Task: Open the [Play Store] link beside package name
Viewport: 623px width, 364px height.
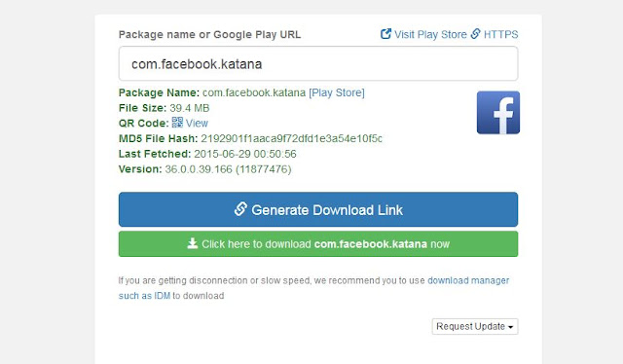Action: (337, 92)
